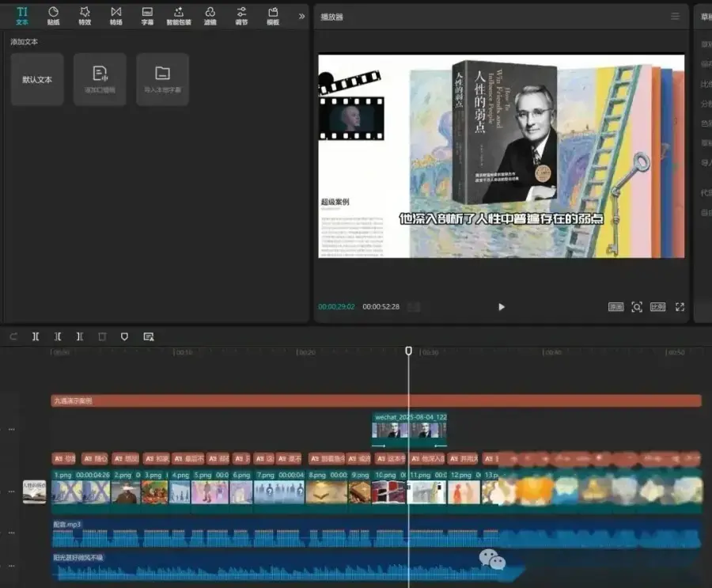Enter fullscreen preview mode

(680, 307)
